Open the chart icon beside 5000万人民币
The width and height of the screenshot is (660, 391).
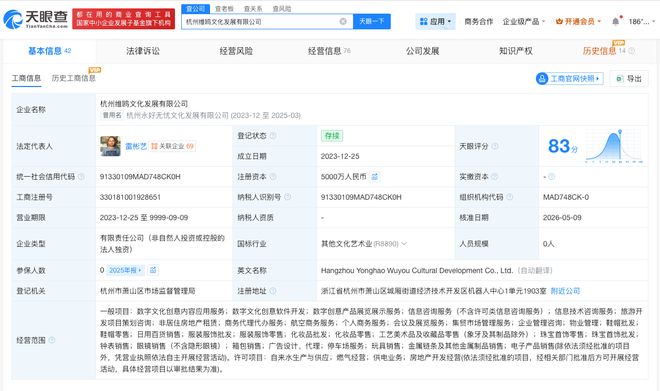(374, 177)
